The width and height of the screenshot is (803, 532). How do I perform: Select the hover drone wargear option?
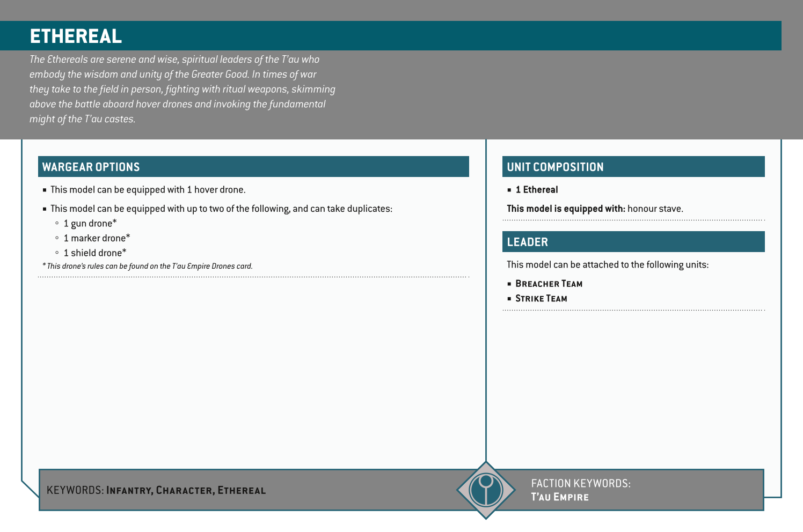tap(148, 190)
